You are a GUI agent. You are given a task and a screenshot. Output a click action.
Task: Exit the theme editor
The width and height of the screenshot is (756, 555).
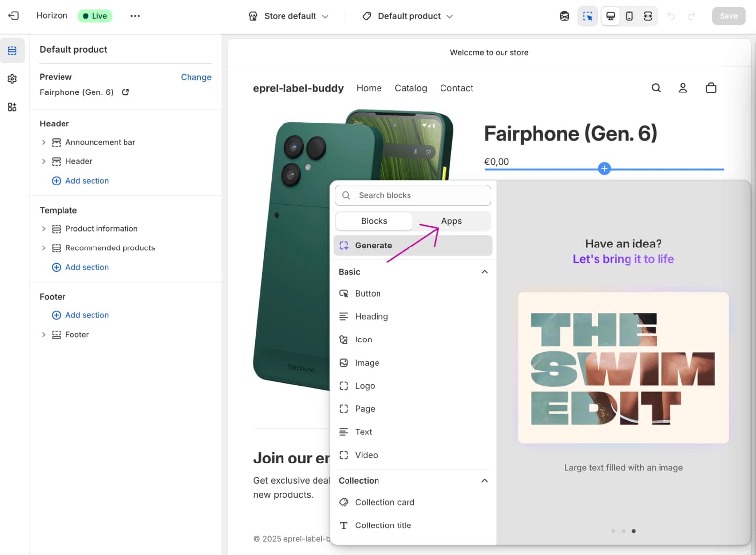[13, 16]
